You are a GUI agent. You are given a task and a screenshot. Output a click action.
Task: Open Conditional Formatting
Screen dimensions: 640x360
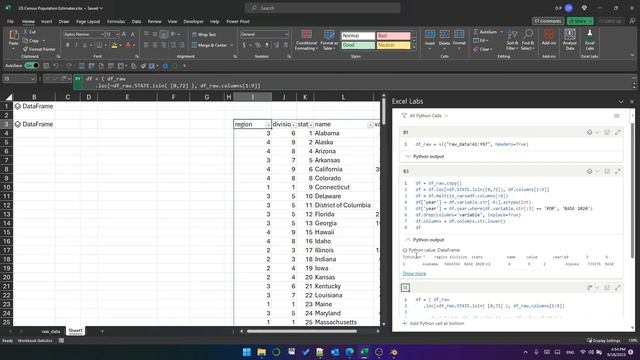306,40
